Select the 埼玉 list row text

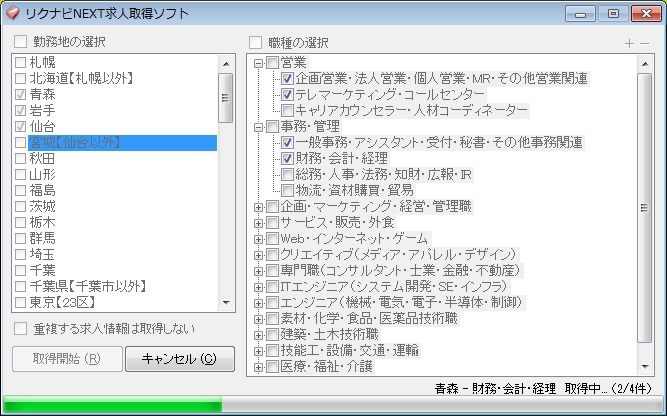click(x=42, y=254)
